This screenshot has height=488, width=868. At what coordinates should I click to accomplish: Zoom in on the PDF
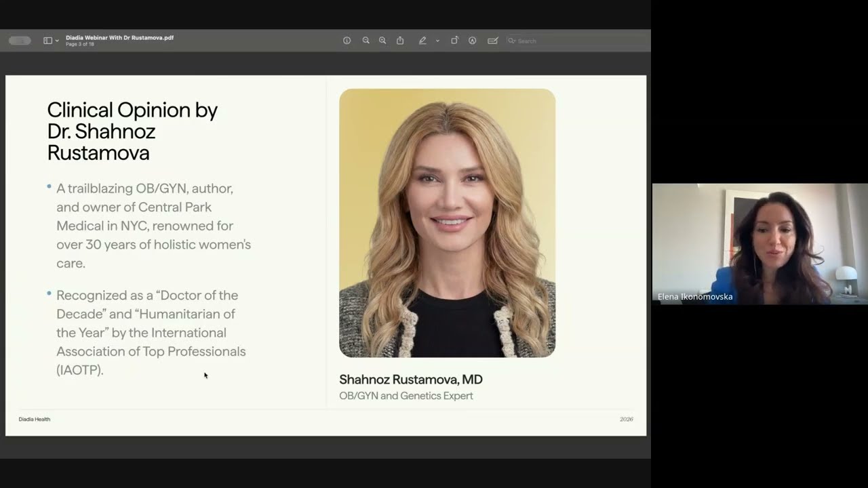click(382, 41)
